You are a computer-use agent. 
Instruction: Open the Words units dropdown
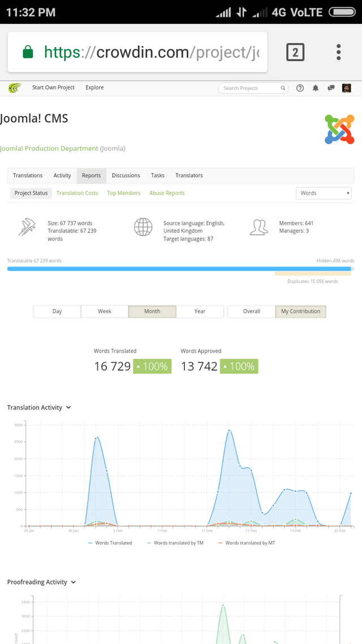point(324,193)
